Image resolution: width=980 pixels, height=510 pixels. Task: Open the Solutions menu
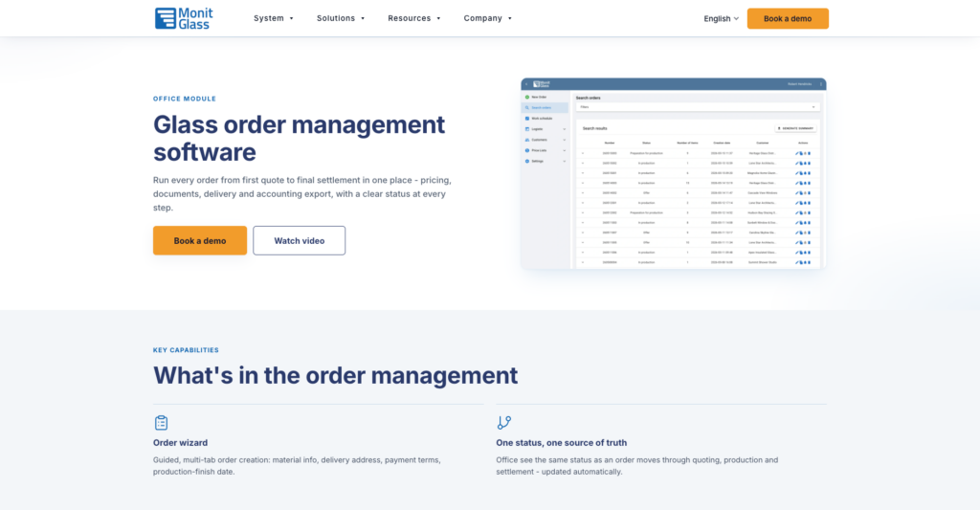point(341,18)
